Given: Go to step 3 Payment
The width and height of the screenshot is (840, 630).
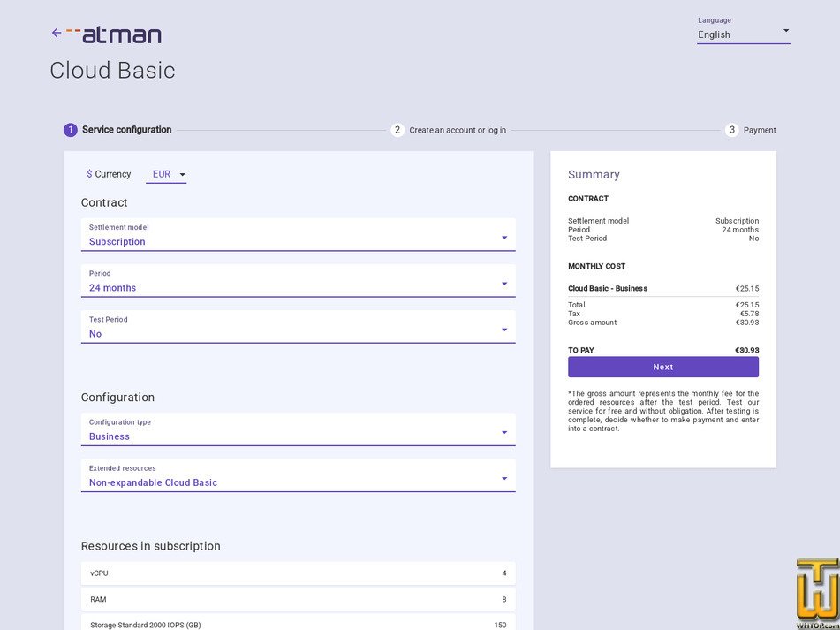Looking at the screenshot, I should point(750,130).
